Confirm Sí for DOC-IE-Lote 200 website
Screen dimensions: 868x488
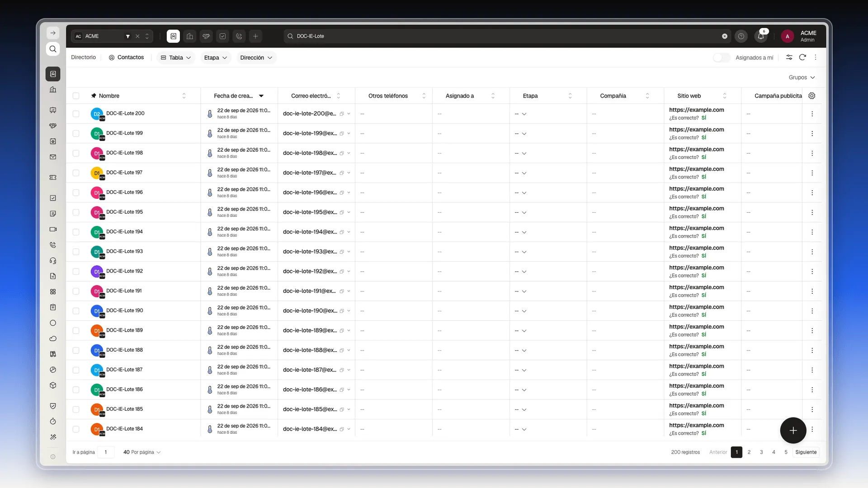coord(703,117)
